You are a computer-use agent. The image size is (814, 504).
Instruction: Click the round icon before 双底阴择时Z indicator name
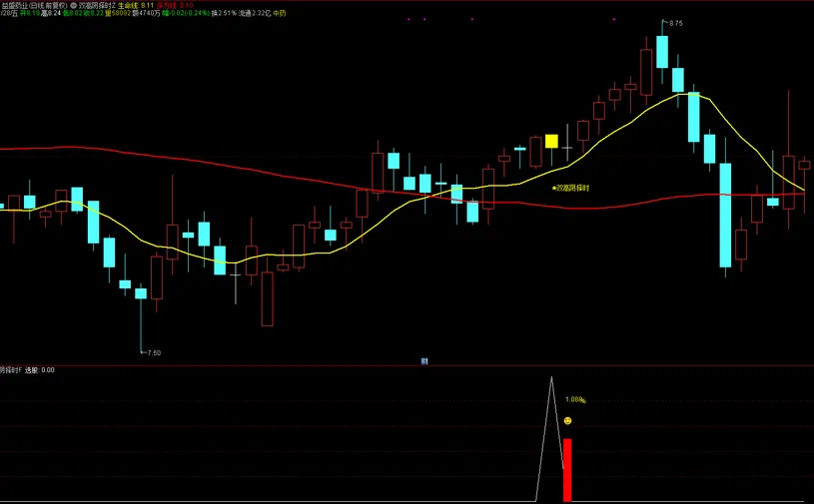coord(73,5)
